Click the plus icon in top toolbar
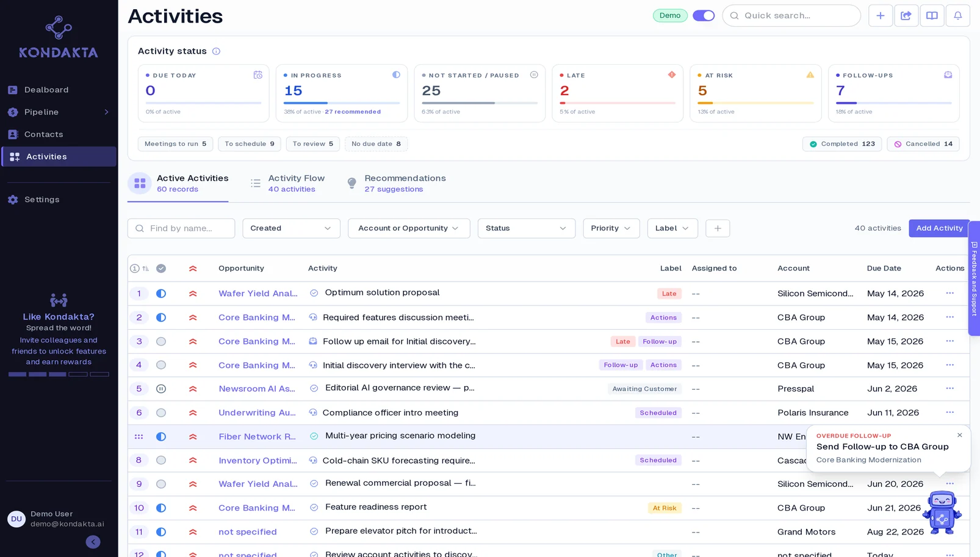Image resolution: width=980 pixels, height=557 pixels. [880, 16]
